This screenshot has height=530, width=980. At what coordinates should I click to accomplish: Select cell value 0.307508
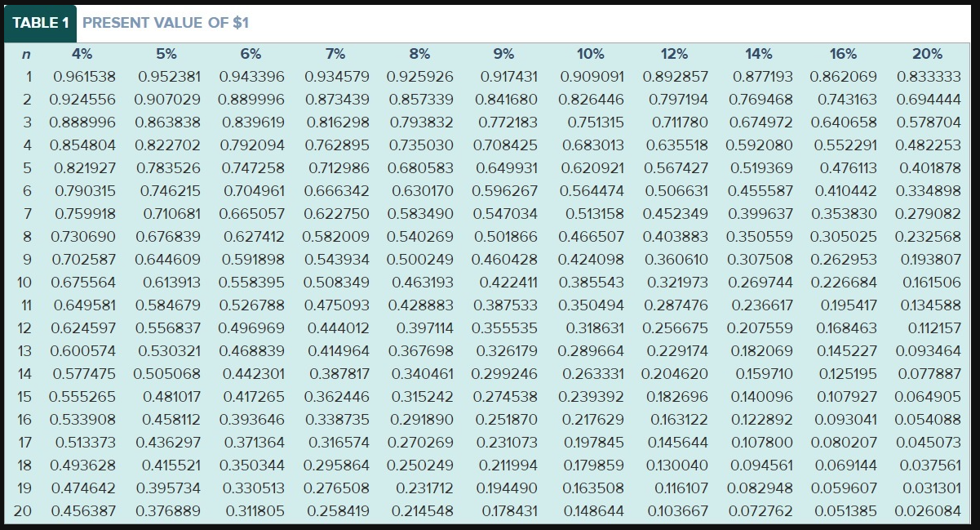760,260
